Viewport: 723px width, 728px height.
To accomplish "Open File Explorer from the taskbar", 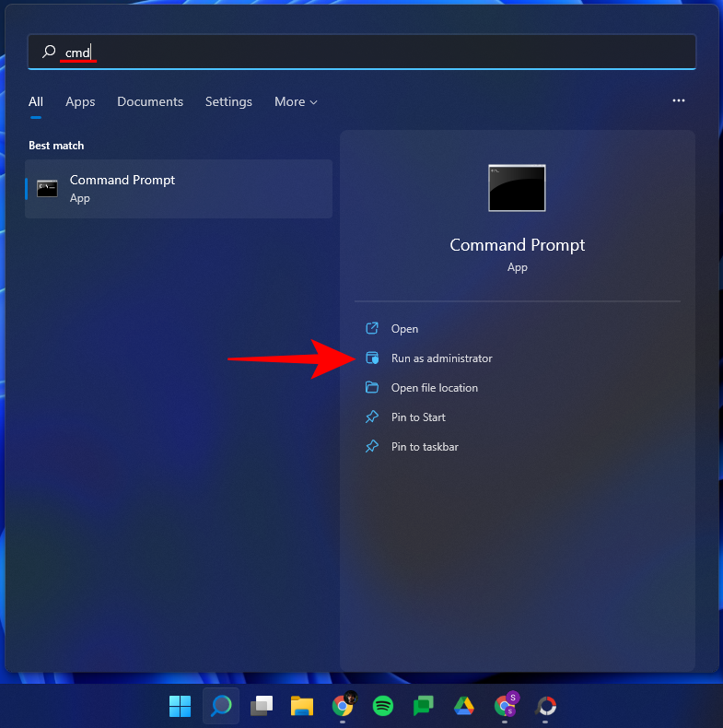I will point(302,706).
